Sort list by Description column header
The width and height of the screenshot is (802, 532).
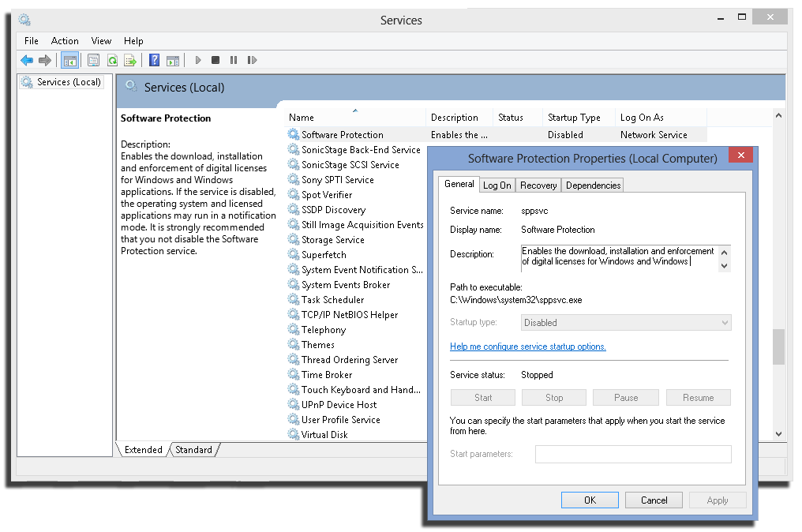click(459, 117)
